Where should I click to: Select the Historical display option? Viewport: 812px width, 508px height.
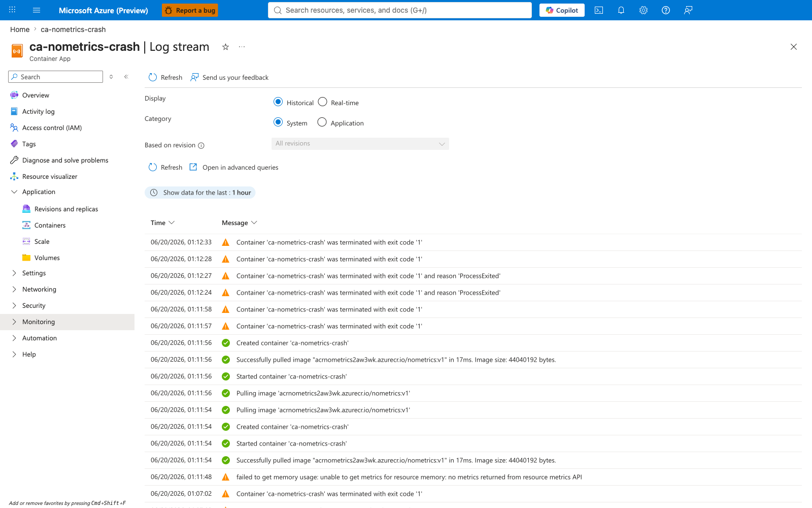pos(278,102)
